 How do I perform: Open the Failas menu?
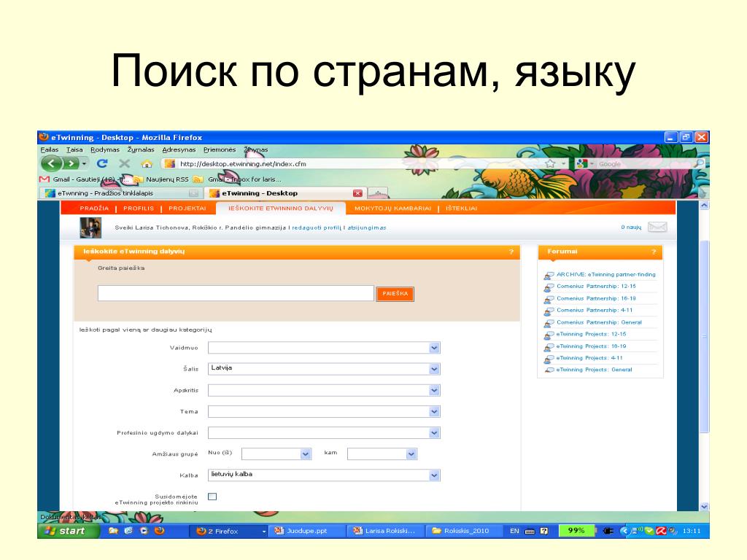point(50,149)
